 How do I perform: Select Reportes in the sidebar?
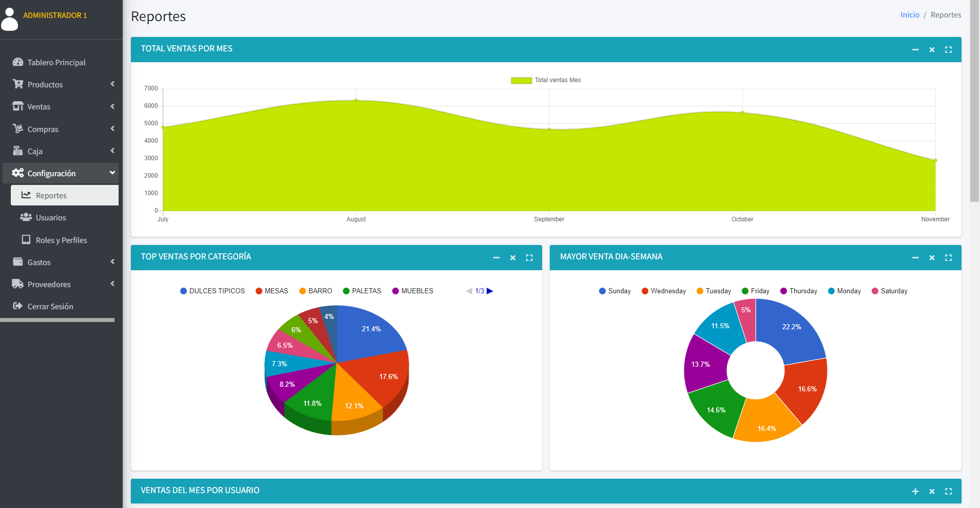(x=65, y=195)
